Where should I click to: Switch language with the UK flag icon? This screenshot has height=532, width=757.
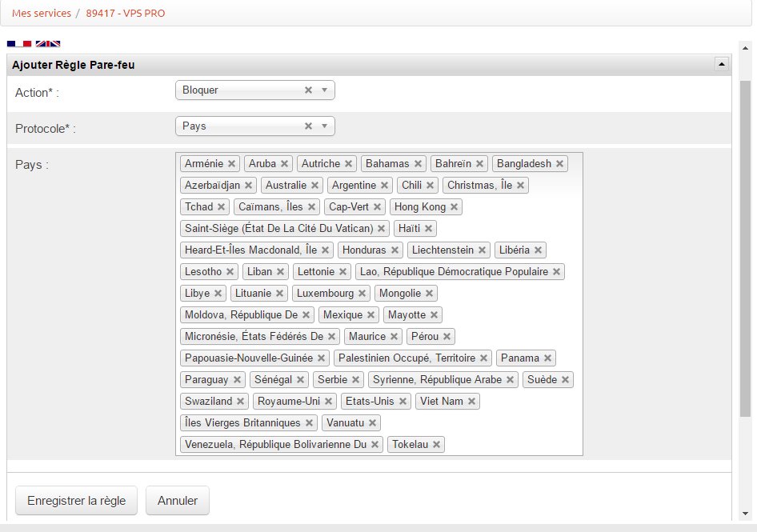click(48, 44)
